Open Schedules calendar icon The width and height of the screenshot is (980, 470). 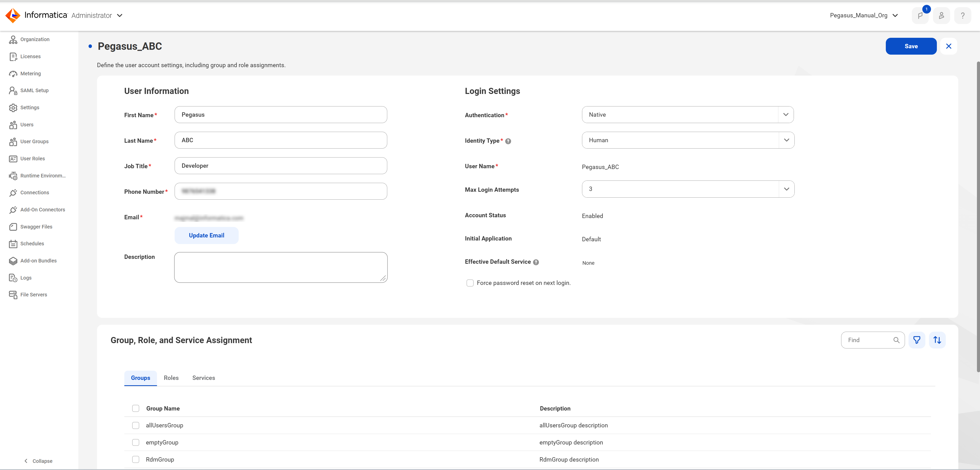click(x=13, y=244)
